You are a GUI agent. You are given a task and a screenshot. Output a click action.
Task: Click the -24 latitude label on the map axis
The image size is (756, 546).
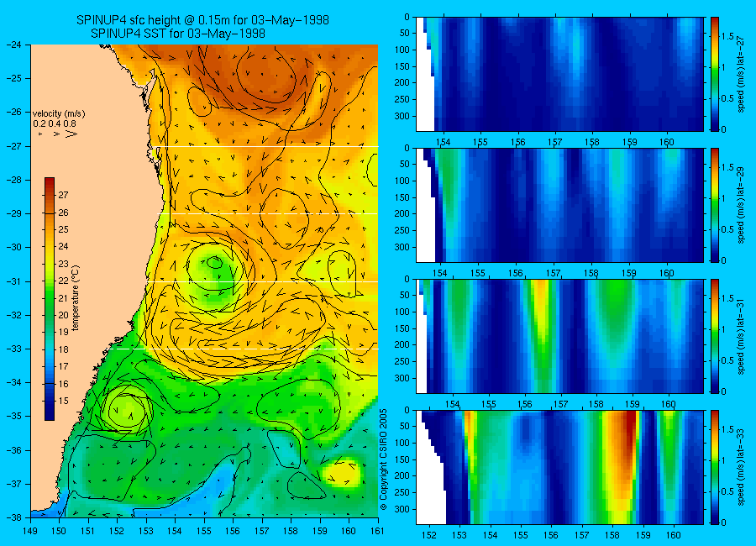point(13,45)
